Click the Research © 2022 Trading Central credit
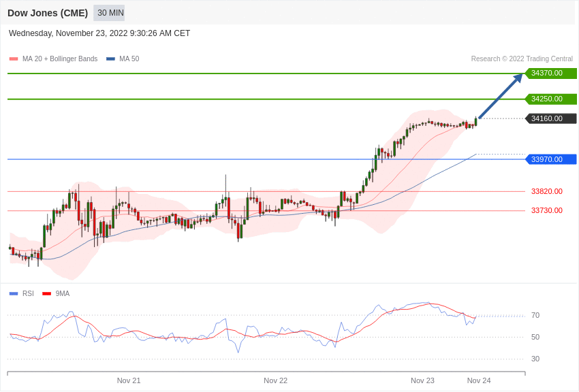 pyautogui.click(x=522, y=59)
